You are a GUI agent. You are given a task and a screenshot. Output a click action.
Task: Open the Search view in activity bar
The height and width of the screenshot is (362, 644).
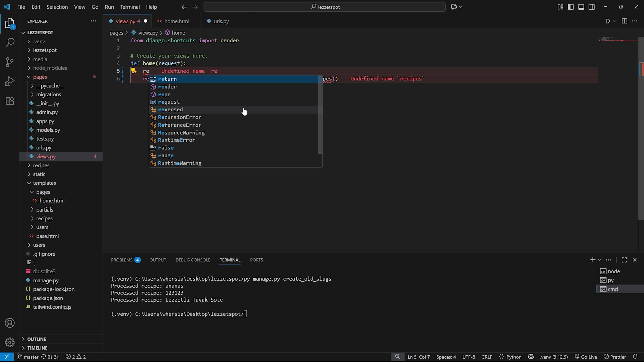coord(10,42)
